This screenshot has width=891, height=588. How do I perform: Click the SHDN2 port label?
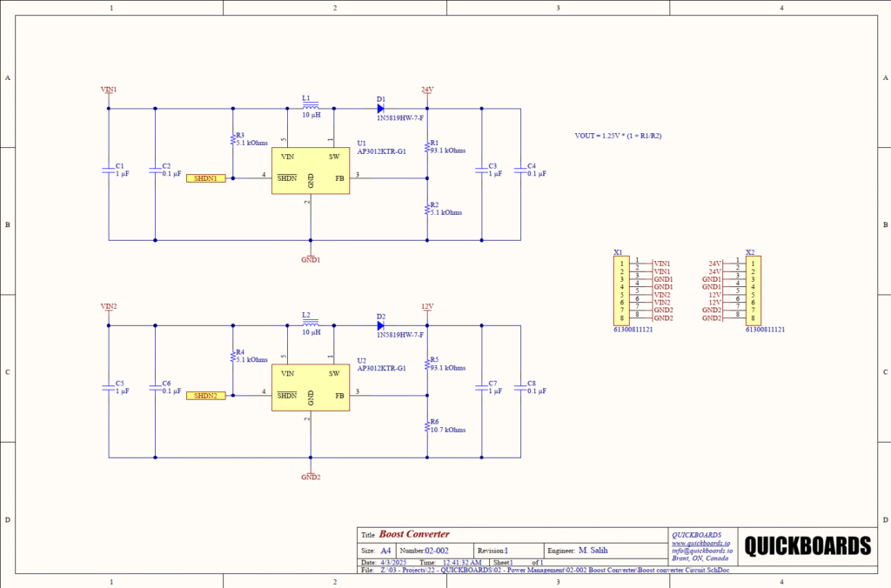205,396
